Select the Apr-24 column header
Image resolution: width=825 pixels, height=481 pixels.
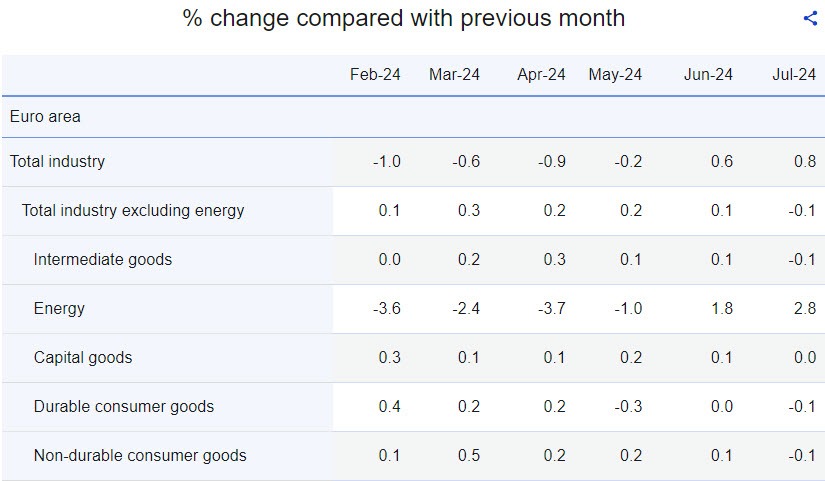pyautogui.click(x=541, y=75)
